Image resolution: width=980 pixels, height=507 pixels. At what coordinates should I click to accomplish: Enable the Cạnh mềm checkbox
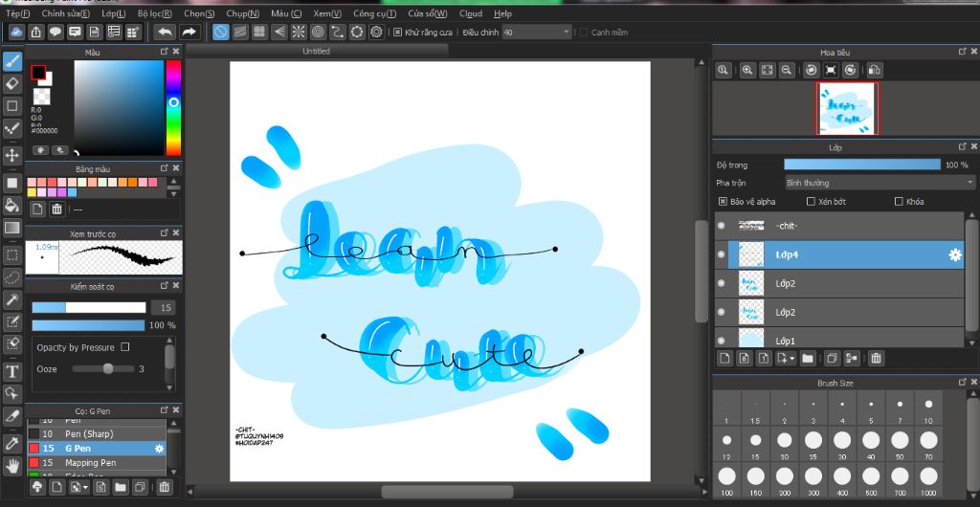[584, 32]
